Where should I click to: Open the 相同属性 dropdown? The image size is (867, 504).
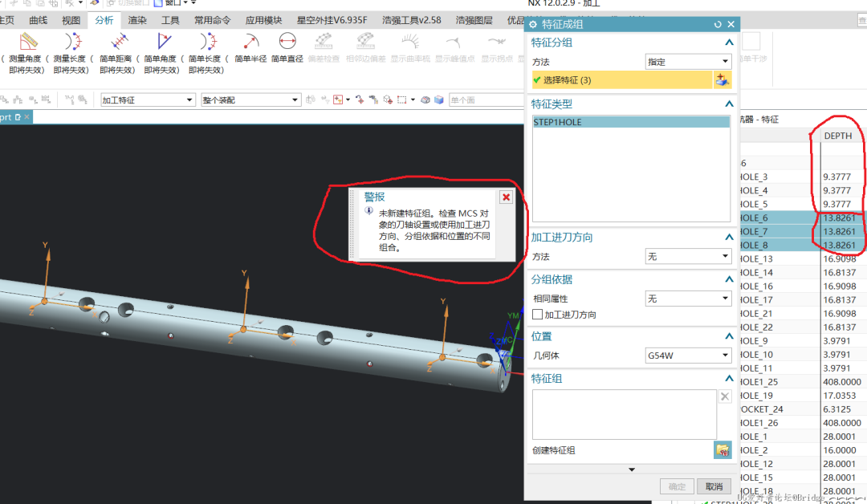689,299
